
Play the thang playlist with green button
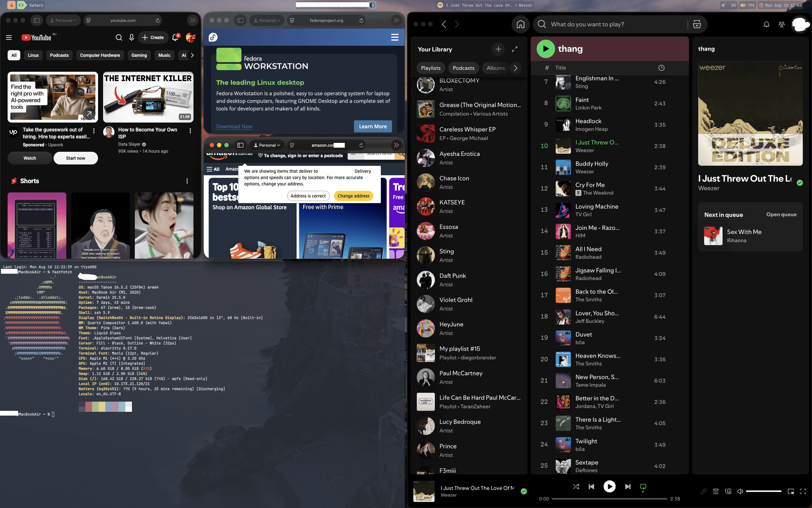546,49
